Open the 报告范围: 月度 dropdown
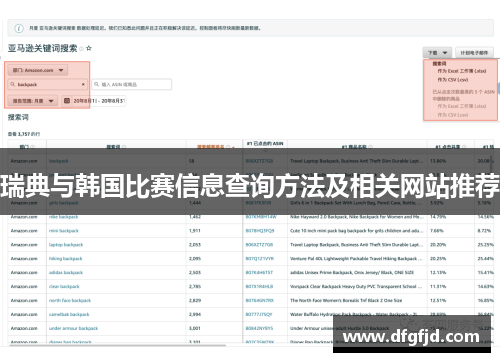 (x=33, y=101)
